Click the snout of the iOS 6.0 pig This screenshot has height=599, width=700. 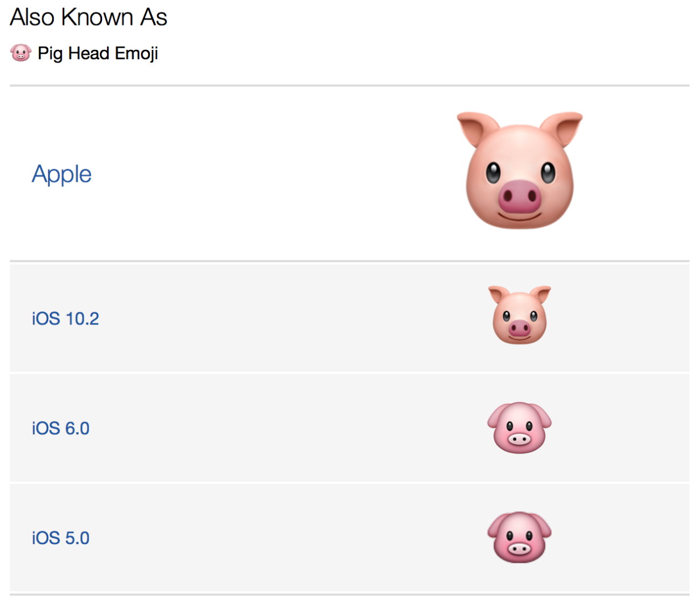[x=520, y=439]
